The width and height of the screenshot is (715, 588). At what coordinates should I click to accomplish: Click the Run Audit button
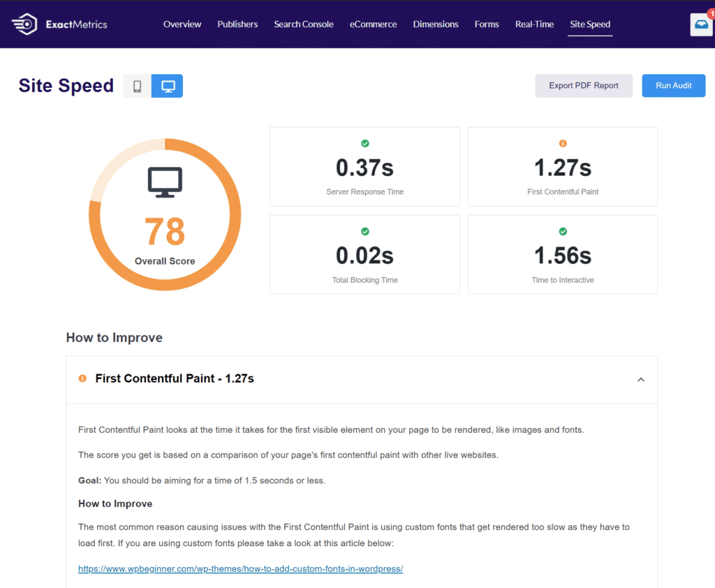pos(673,85)
